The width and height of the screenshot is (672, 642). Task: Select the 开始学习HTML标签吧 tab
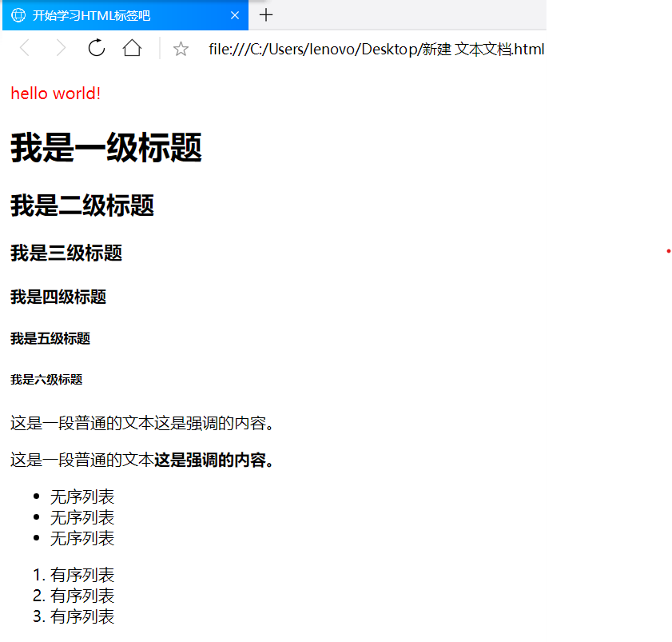tap(112, 15)
